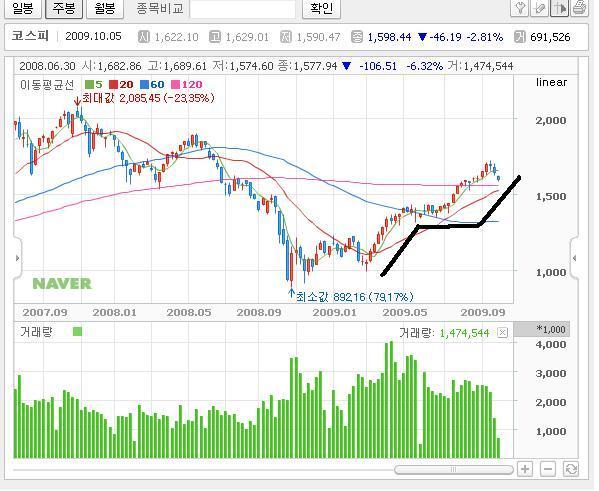Grab the horizontal time range scrollbar thumb
Viewport: 599px width, 491px height.
[x=453, y=469]
